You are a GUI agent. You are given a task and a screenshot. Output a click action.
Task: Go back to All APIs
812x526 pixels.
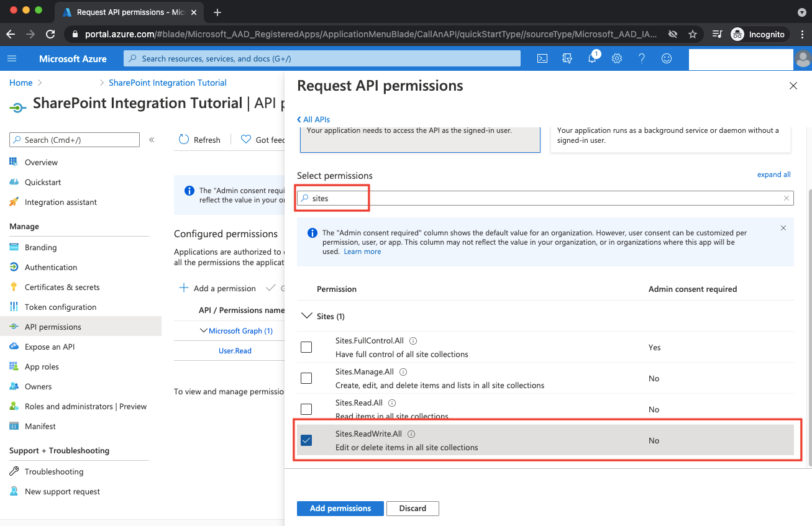coord(314,119)
